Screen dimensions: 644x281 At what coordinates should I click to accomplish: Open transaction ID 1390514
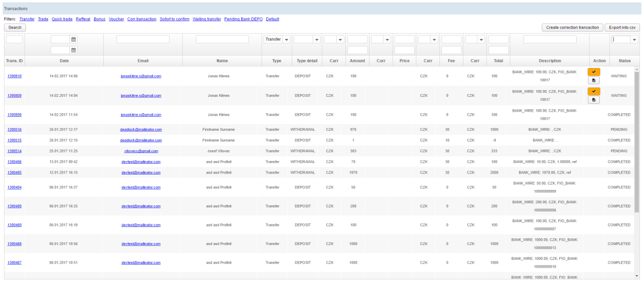click(14, 151)
